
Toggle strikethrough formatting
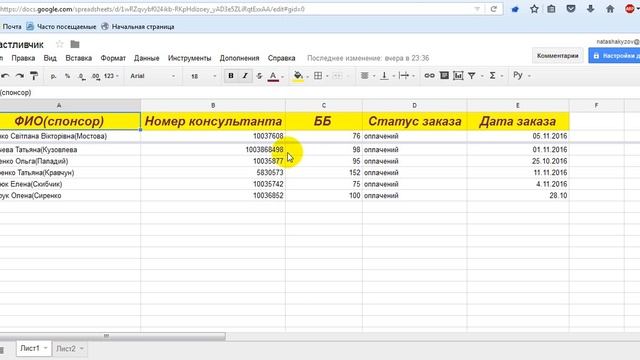(x=259, y=76)
